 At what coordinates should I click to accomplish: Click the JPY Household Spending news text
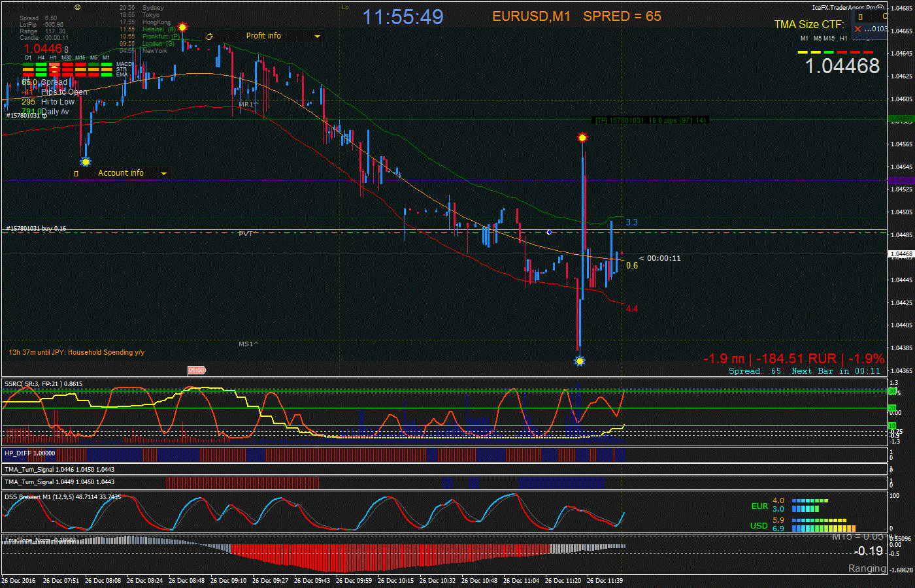[76, 352]
